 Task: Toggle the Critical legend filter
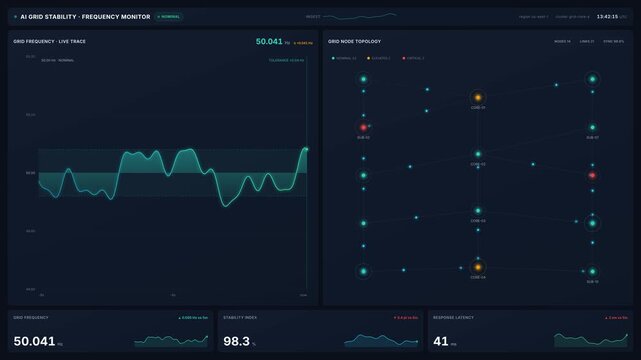tap(413, 58)
